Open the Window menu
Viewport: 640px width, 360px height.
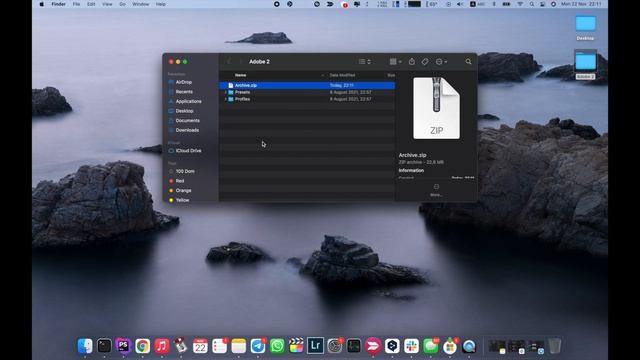coord(141,4)
